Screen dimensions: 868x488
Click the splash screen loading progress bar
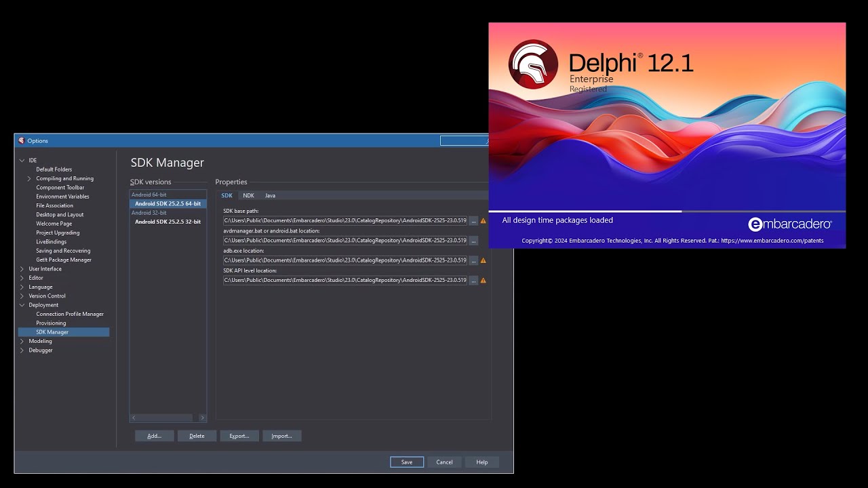pos(667,211)
